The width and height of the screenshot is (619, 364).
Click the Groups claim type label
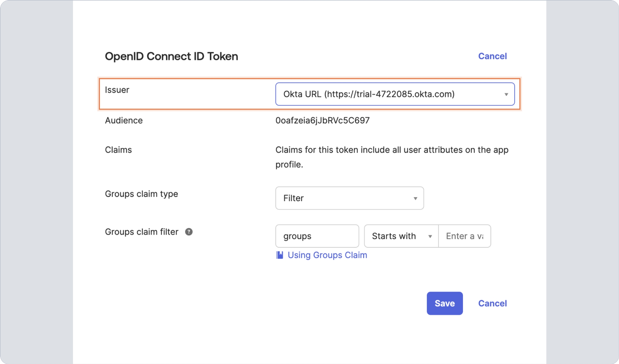point(141,194)
